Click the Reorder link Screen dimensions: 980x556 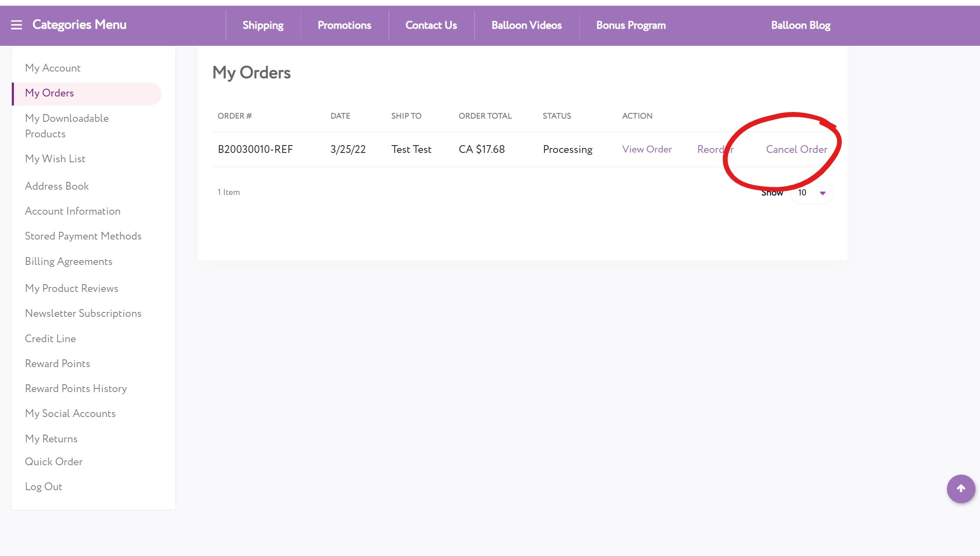click(715, 149)
